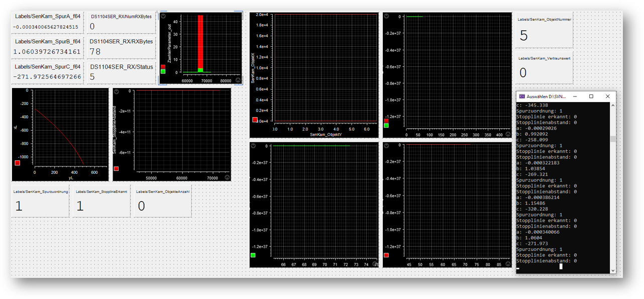644x299 pixels.
Task: Click the SenKam_ObjektNummer display showing 5
Action: tap(544, 35)
